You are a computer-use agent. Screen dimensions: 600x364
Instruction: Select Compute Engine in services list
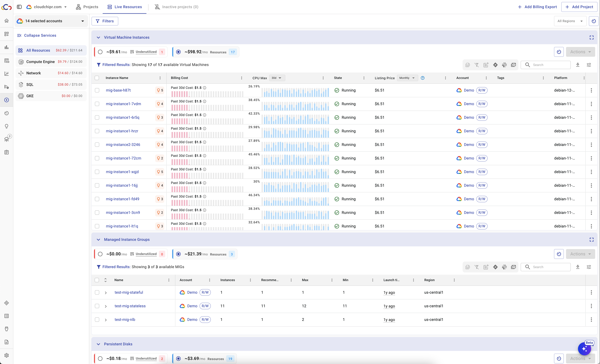(x=40, y=62)
